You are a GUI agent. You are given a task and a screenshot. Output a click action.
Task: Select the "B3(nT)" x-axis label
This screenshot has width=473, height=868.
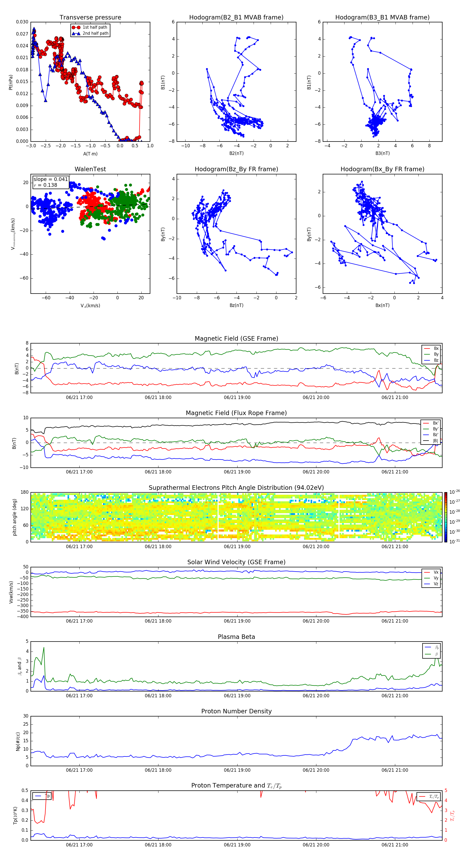tap(382, 153)
